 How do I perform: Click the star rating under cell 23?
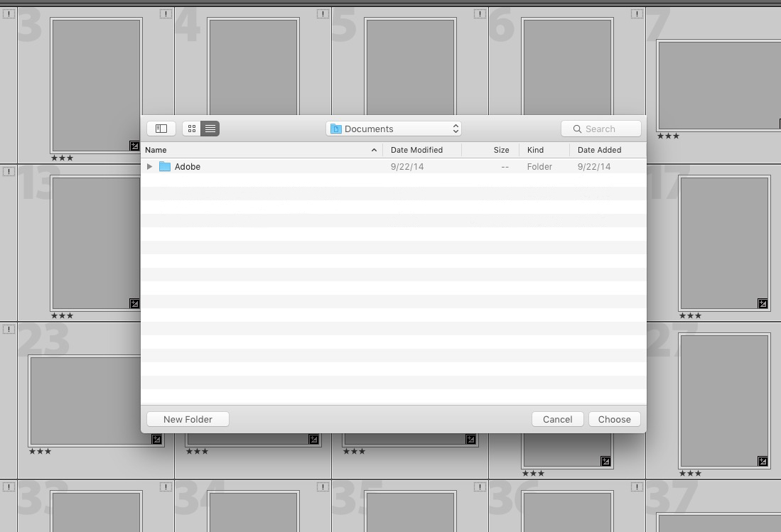[41, 451]
